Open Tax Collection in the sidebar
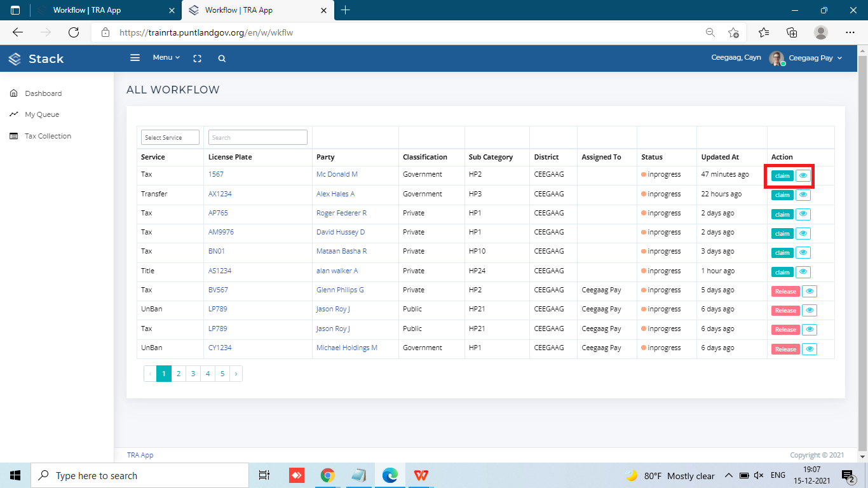868x488 pixels. tap(48, 136)
